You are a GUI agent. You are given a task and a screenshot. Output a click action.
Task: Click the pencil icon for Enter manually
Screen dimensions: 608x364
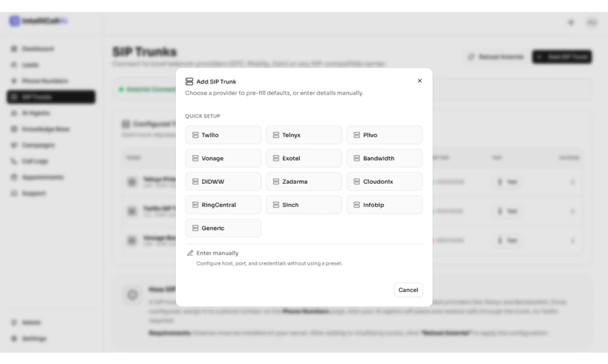click(190, 253)
